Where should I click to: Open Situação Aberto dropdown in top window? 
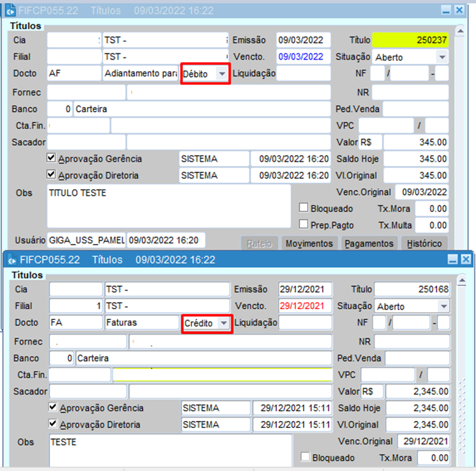(x=443, y=57)
